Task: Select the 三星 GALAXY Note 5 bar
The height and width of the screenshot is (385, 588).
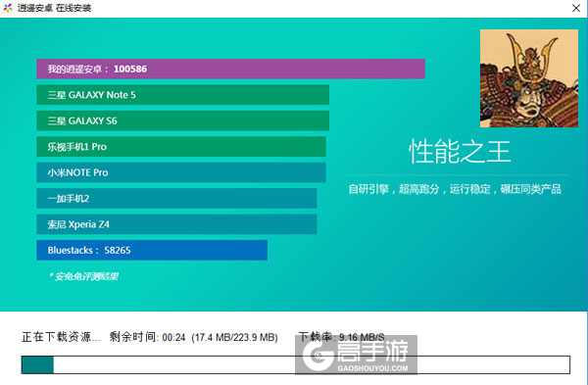Action: pos(183,95)
